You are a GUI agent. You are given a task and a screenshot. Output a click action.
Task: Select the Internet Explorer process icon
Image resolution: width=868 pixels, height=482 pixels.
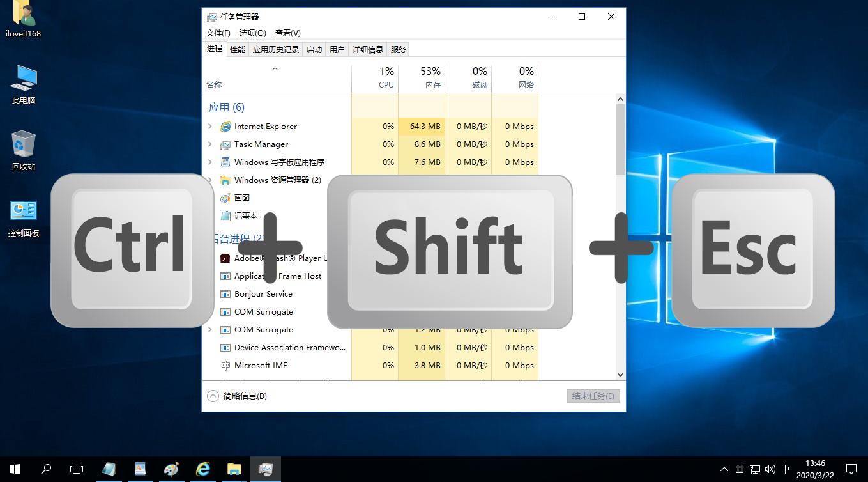pos(225,126)
